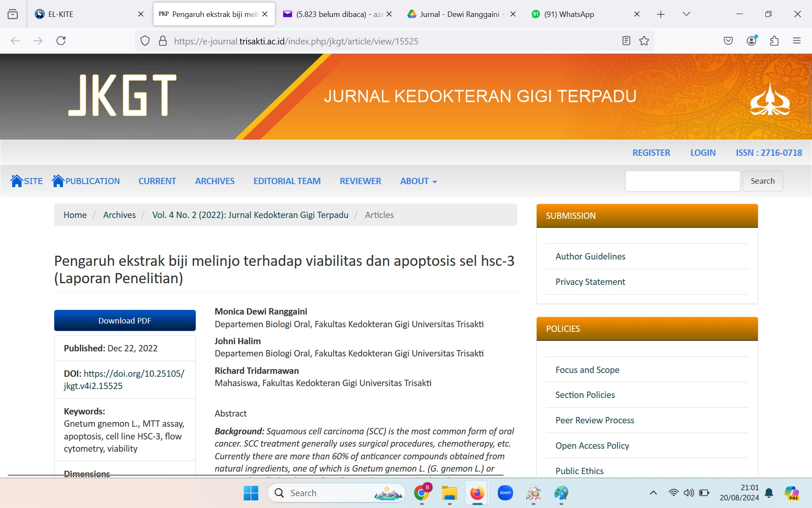Viewport: 812px width, 508px height.
Task: Click the forward navigation arrow
Action: (38, 41)
